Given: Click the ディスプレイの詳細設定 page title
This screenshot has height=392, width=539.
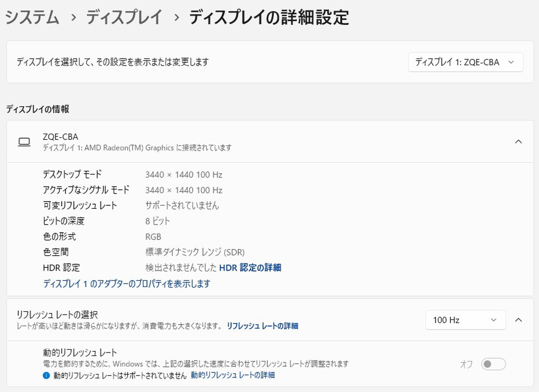Looking at the screenshot, I should coord(269,18).
